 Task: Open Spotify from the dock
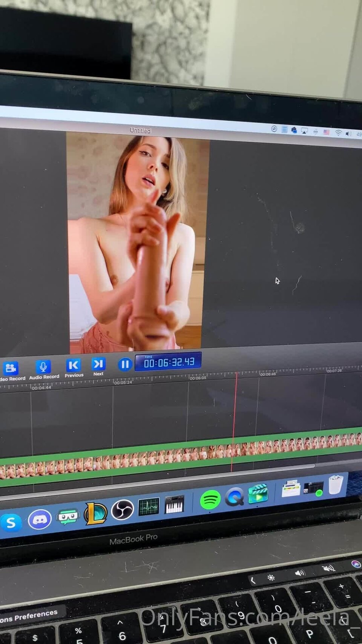(x=210, y=500)
